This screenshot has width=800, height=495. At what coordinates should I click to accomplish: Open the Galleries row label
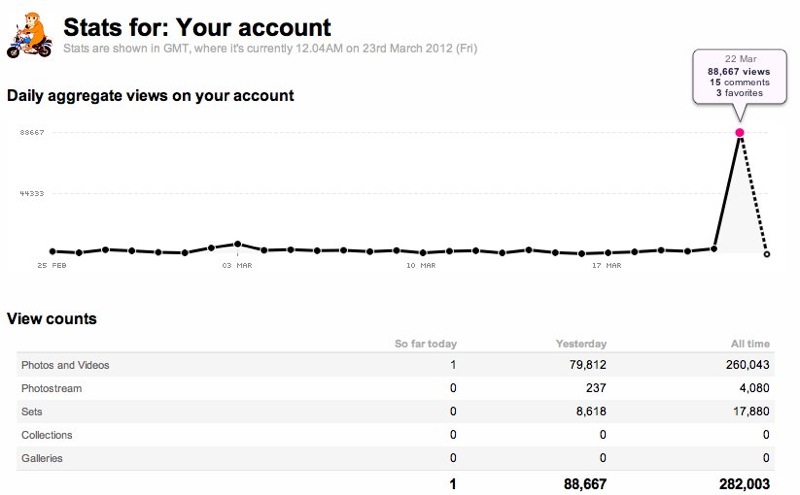[43, 458]
